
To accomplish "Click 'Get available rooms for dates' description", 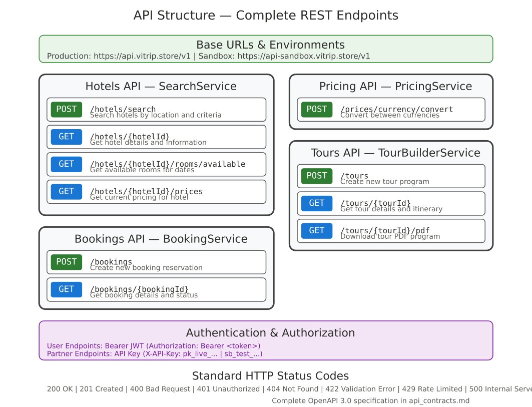I will pos(142,170).
